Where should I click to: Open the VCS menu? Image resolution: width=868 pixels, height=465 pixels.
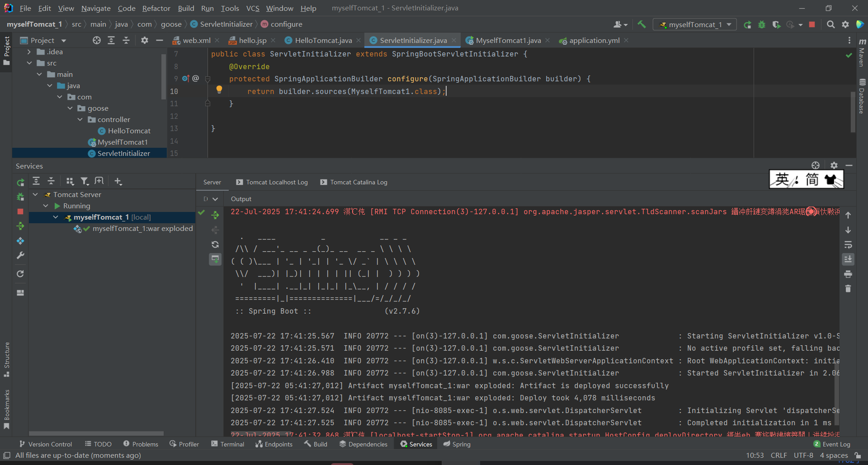[253, 8]
